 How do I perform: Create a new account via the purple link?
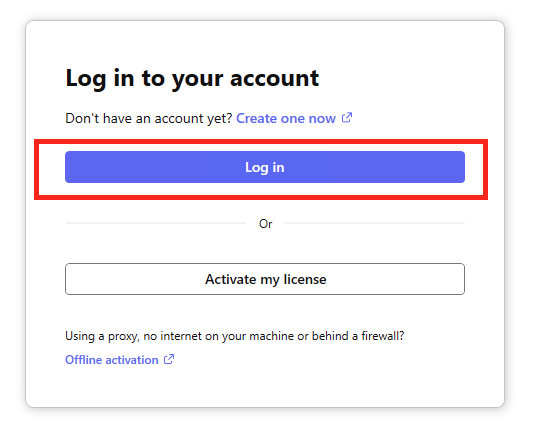coord(286,118)
